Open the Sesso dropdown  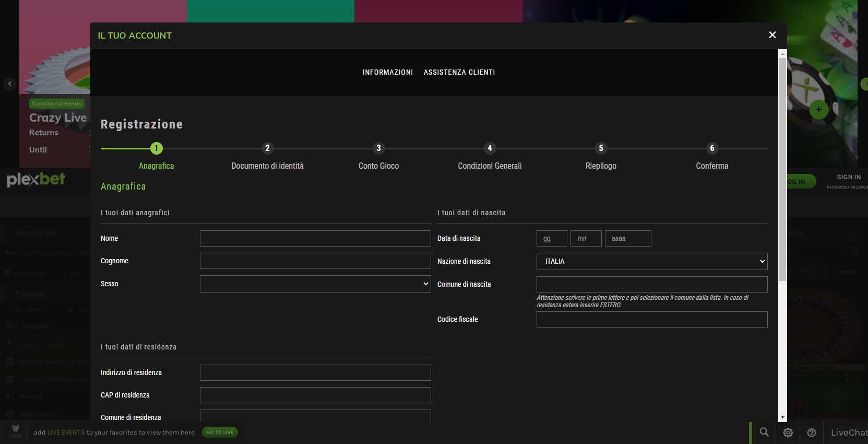click(x=315, y=284)
